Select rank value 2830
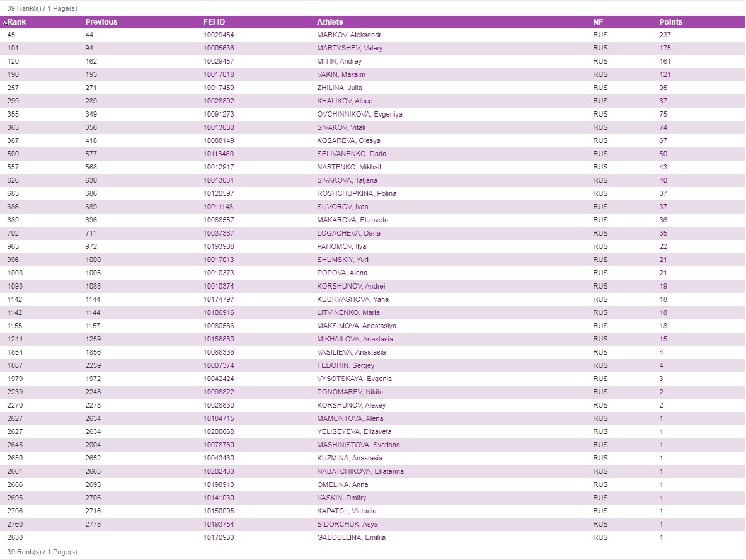 (14, 538)
